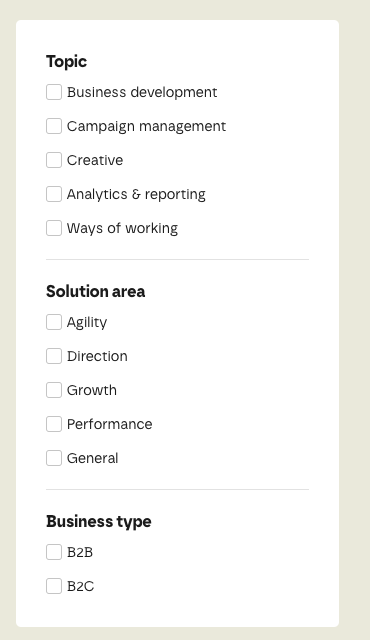Click the General label text
Viewport: 370px width, 640px height.
93,458
